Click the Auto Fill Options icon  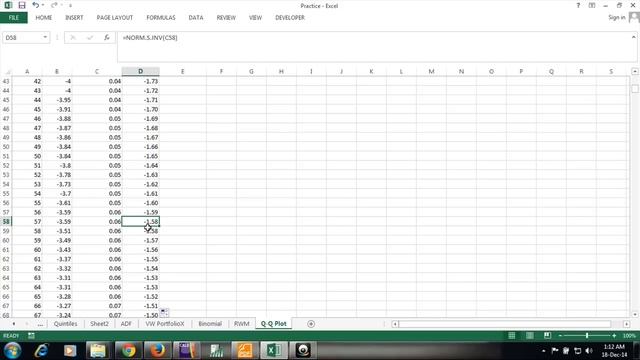point(164,312)
